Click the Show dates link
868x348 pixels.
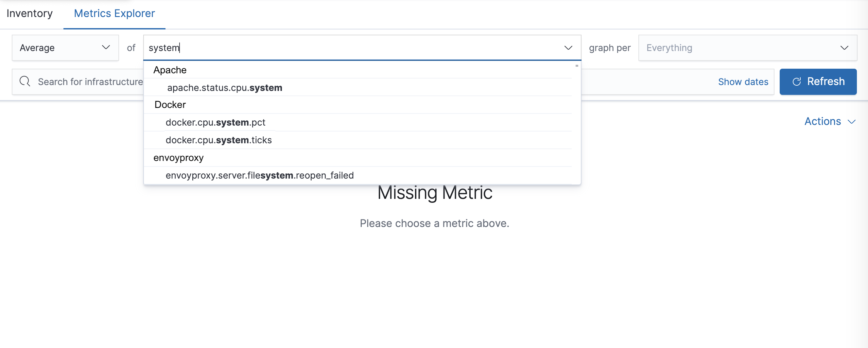coord(743,81)
